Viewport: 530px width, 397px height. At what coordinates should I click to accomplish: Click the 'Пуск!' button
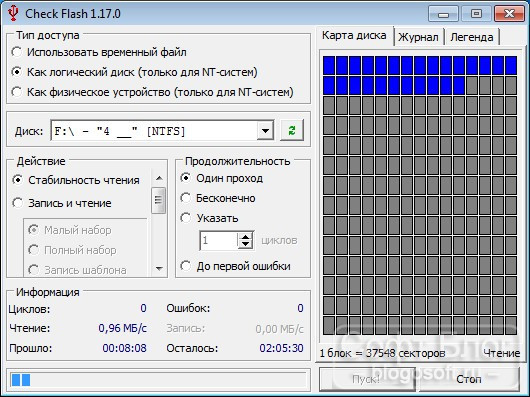(x=367, y=379)
